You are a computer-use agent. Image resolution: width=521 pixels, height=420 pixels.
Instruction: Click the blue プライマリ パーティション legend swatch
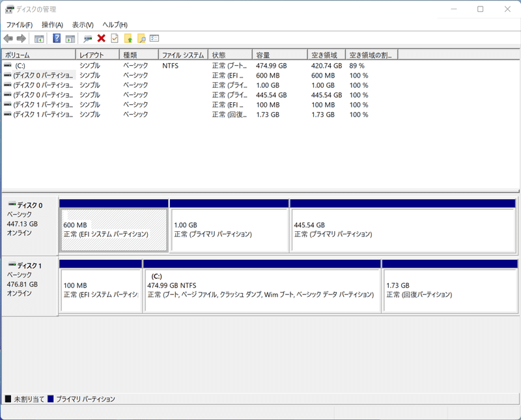pos(51,399)
